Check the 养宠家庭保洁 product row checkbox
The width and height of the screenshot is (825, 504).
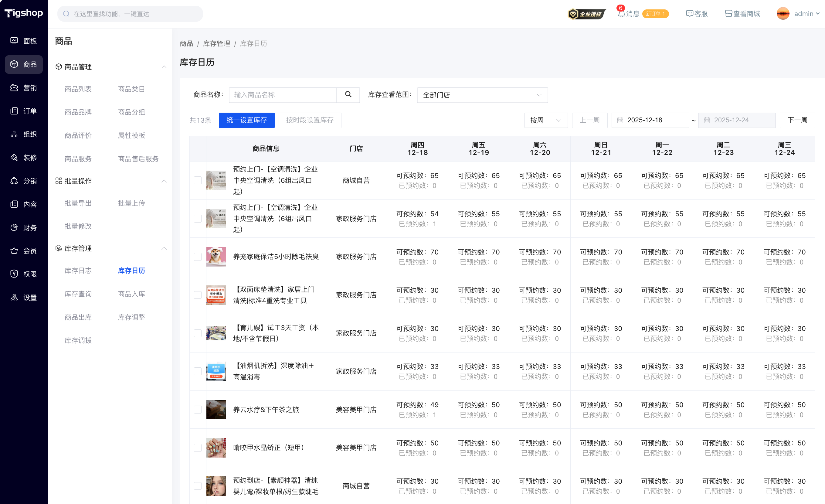pyautogui.click(x=198, y=257)
